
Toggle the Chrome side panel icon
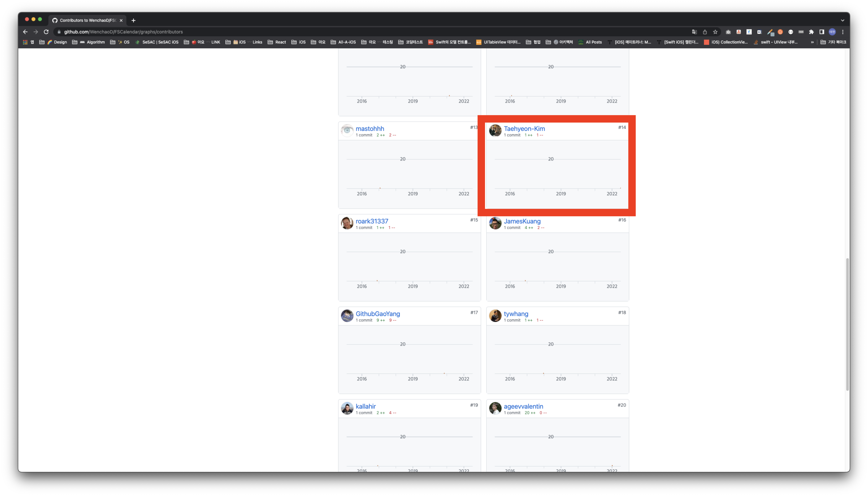click(822, 32)
